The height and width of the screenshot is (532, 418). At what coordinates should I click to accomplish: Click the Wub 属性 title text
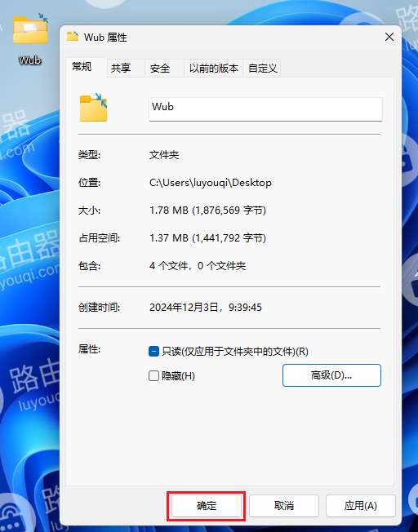[105, 37]
